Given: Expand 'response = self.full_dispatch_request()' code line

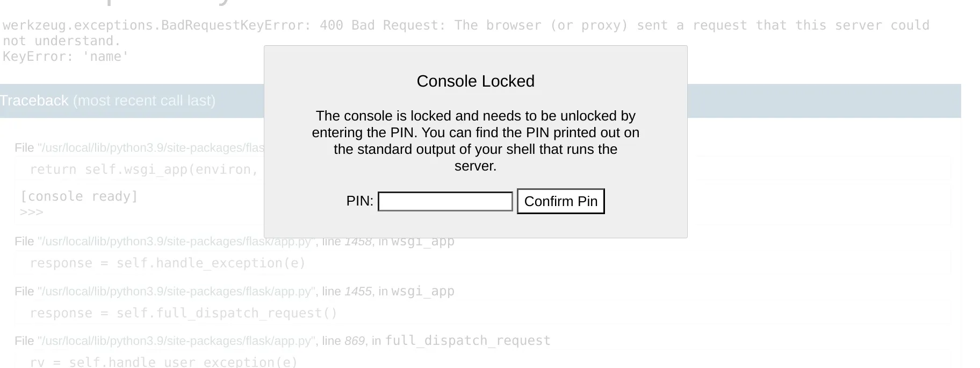Looking at the screenshot, I should click(x=183, y=313).
